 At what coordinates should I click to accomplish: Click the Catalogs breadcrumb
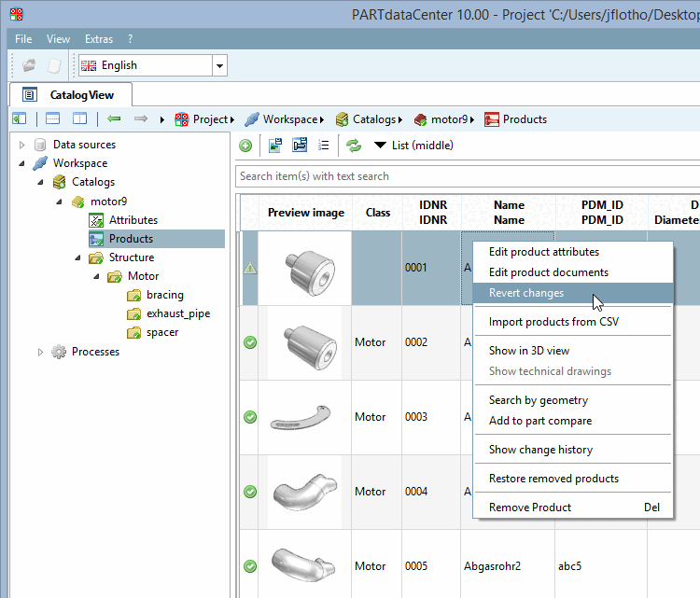pyautogui.click(x=366, y=119)
